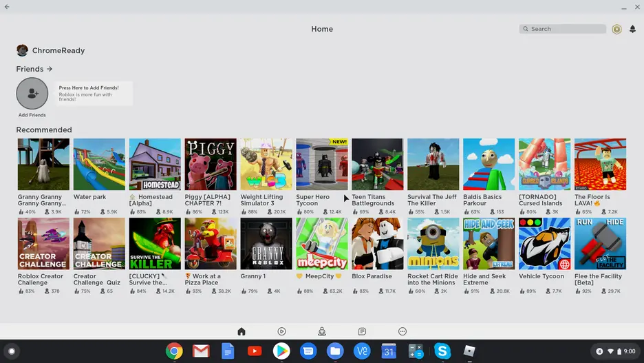Image resolution: width=644 pixels, height=363 pixels.
Task: Click the Home page title
Action: pos(322,29)
